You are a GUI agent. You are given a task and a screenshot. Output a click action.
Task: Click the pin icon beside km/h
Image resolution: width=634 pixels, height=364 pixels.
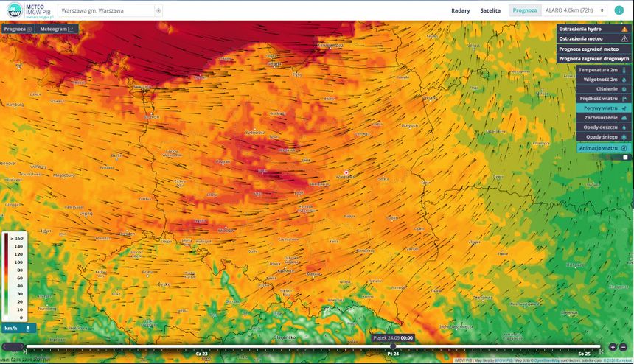point(28,329)
